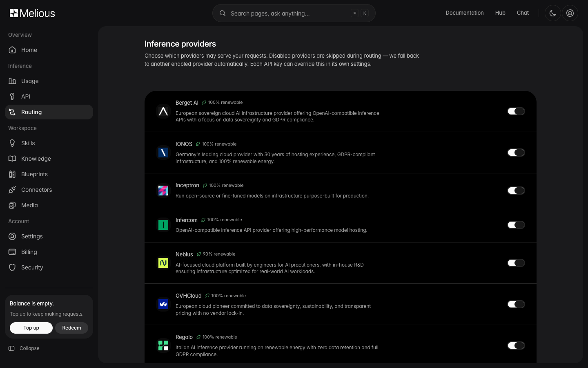The image size is (588, 368).
Task: Open the Knowledge section
Action: coord(49,159)
